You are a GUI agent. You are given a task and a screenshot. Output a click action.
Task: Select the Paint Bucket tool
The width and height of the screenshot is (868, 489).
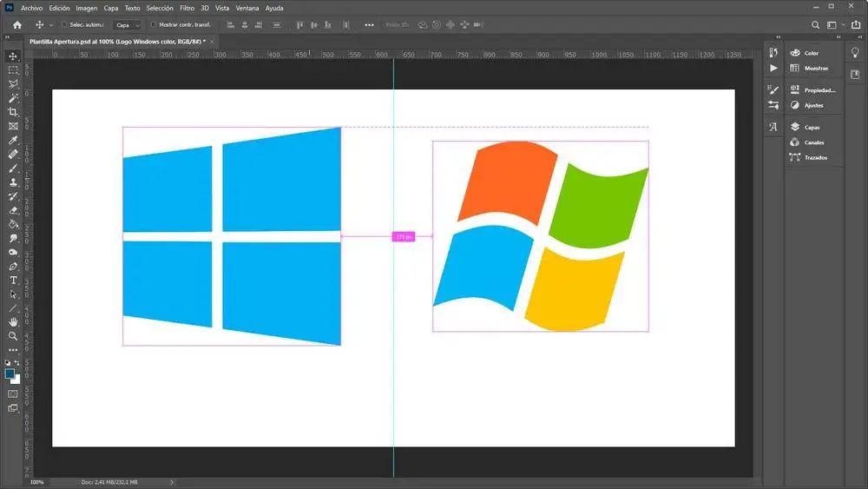pos(13,224)
